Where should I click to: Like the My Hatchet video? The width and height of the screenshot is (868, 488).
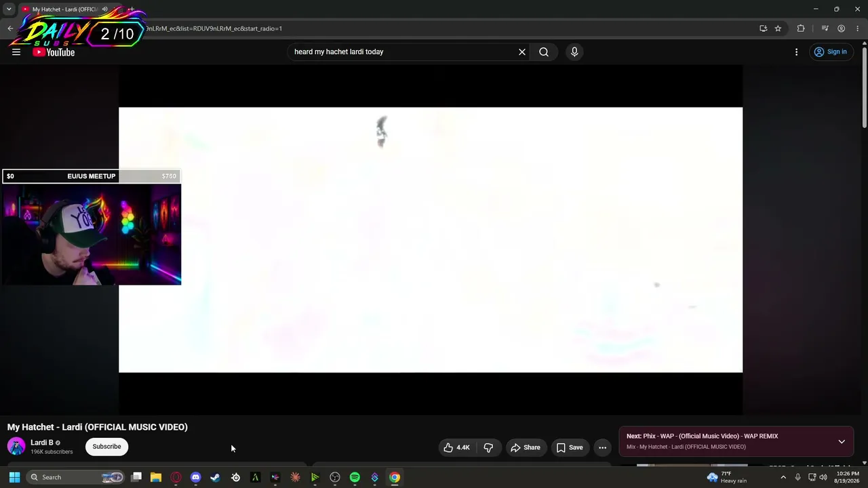(456, 447)
